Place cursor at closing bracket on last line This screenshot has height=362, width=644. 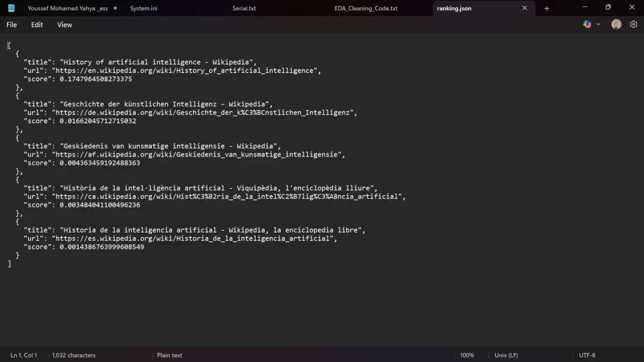point(9,264)
